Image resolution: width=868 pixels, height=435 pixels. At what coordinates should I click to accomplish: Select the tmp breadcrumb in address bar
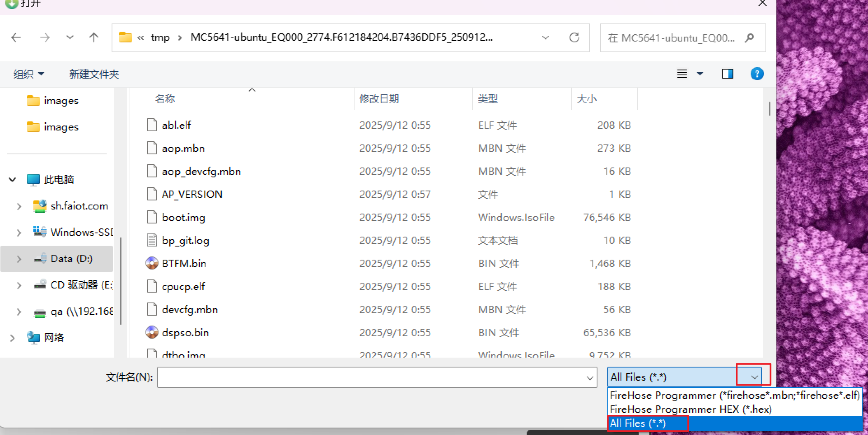click(x=160, y=37)
